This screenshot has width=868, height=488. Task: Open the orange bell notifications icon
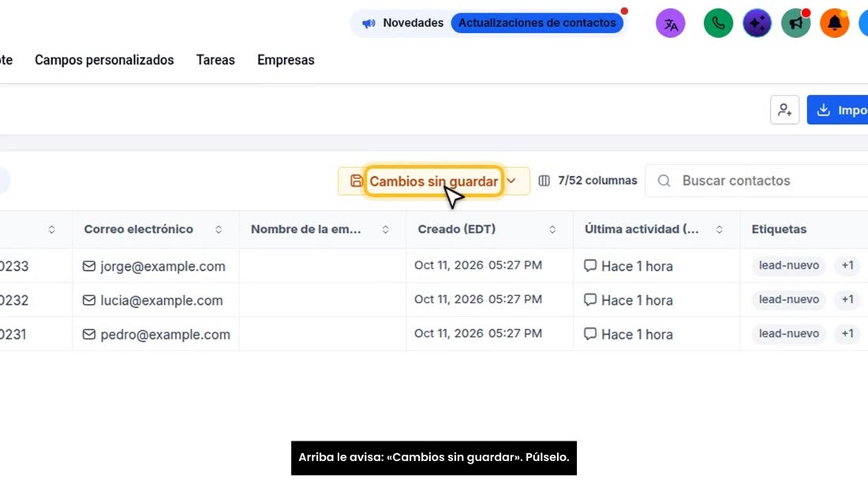[834, 23]
